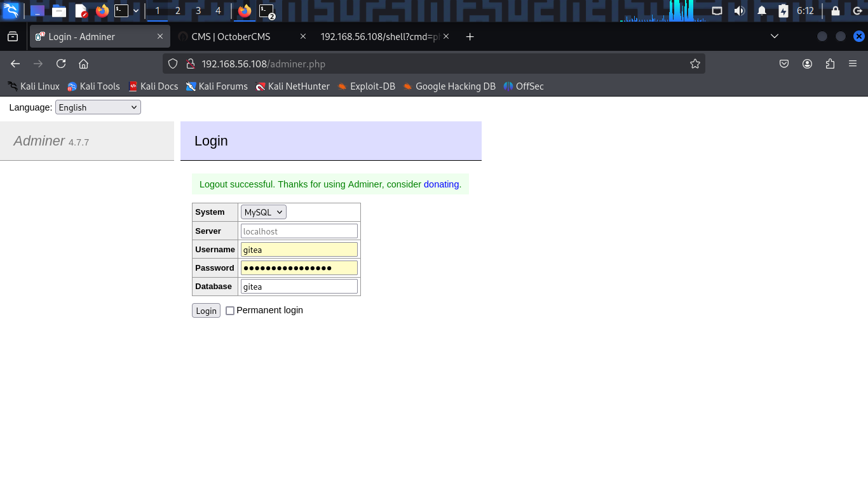Image resolution: width=868 pixels, height=488 pixels.
Task: Reload the page with the refresh icon
Action: pyautogui.click(x=61, y=64)
